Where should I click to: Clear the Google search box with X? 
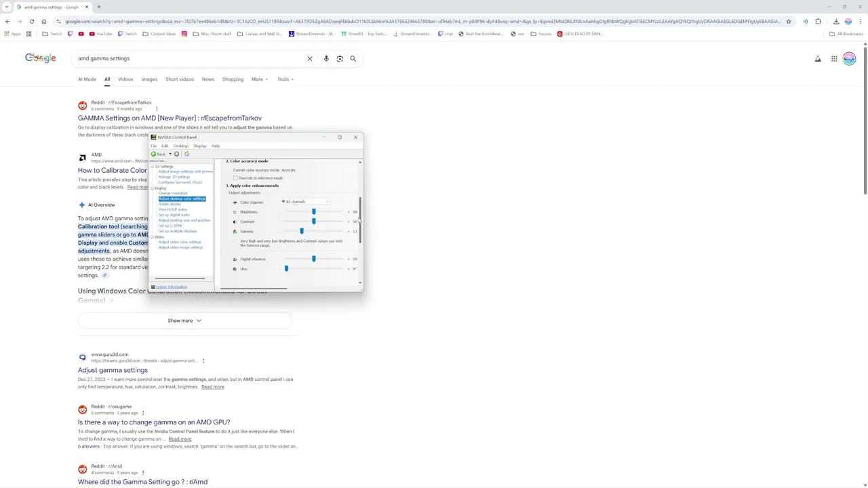click(x=310, y=58)
